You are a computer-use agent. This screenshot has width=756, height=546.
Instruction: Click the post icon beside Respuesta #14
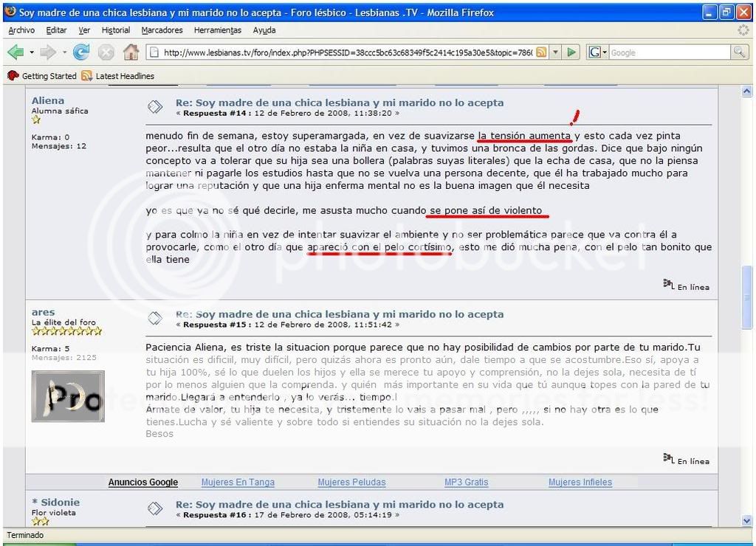coord(155,107)
